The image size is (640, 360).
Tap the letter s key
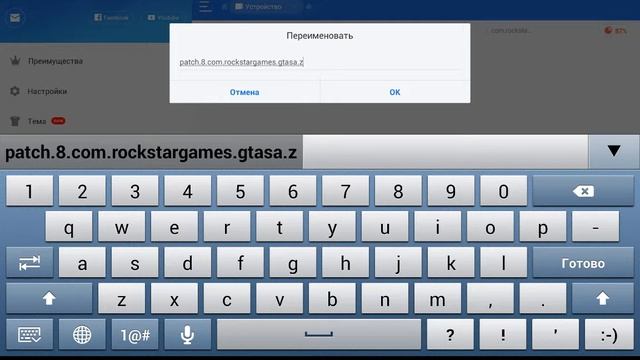coord(135,263)
